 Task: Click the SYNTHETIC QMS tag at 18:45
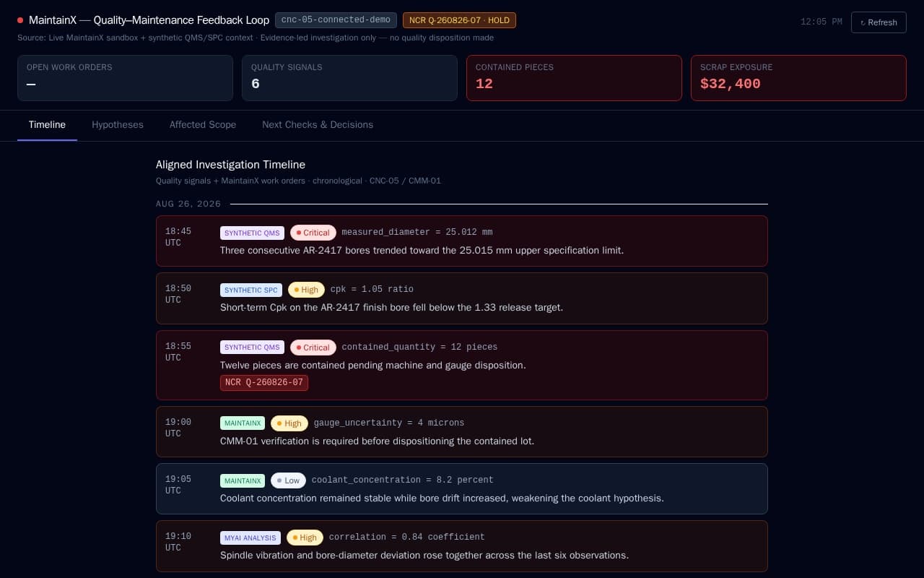click(252, 233)
